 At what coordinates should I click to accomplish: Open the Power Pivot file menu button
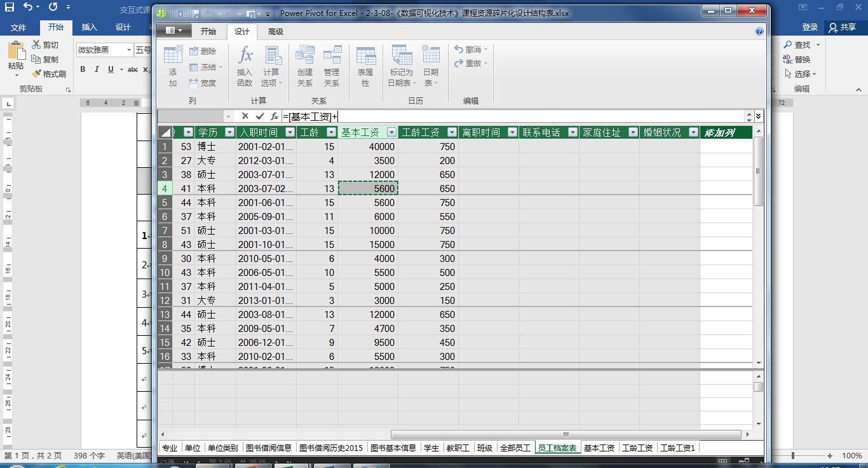(x=174, y=31)
